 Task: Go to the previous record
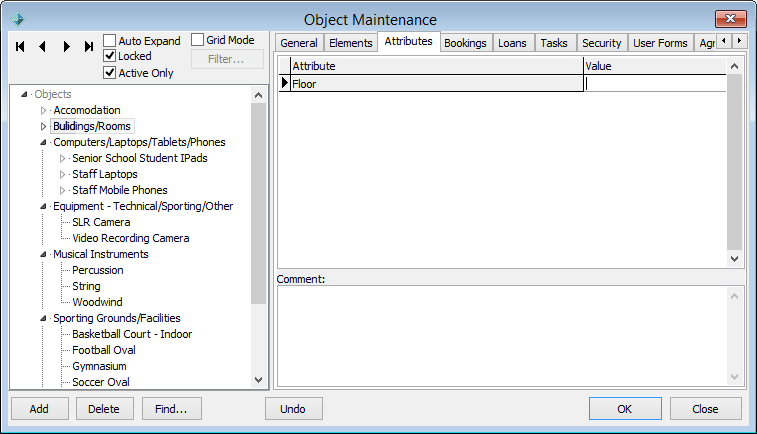point(42,46)
